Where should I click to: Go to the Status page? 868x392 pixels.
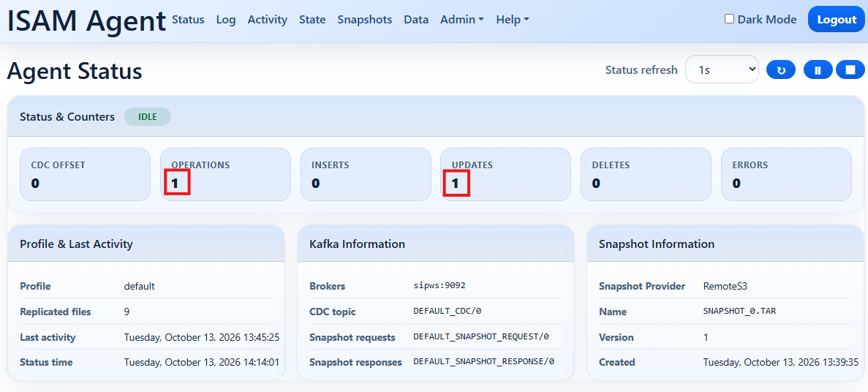tap(188, 19)
